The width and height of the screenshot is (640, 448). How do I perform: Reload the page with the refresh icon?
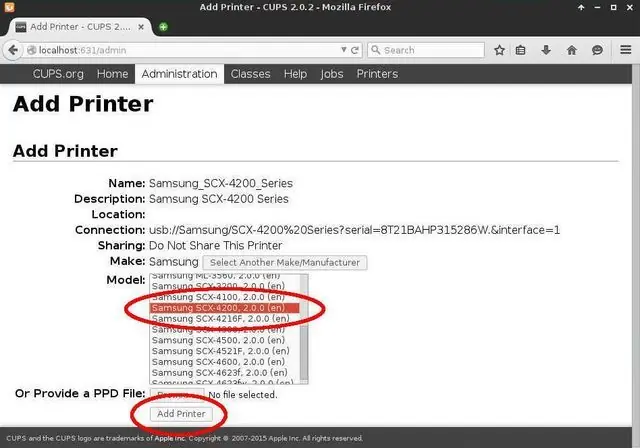point(355,50)
